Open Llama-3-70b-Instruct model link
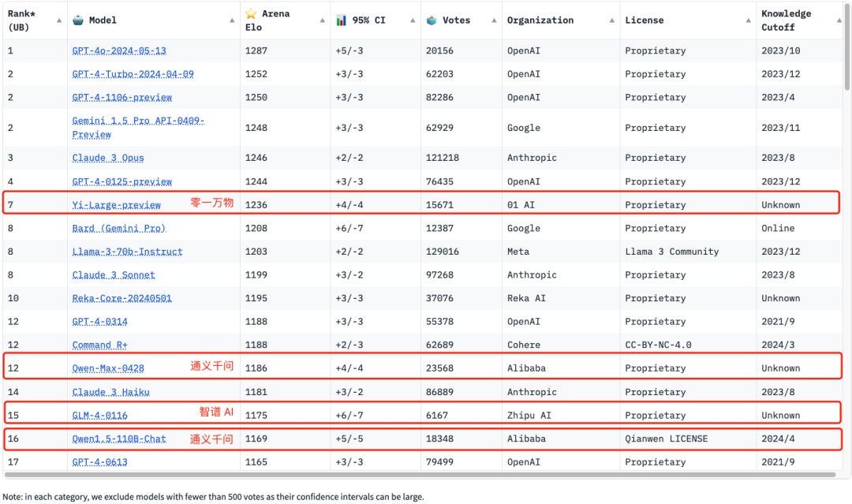 point(127,252)
